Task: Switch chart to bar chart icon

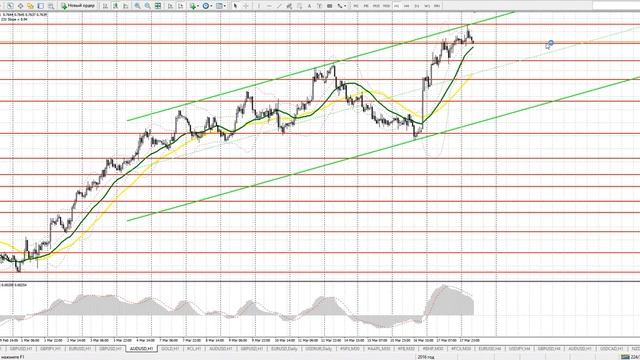Action: point(105,6)
